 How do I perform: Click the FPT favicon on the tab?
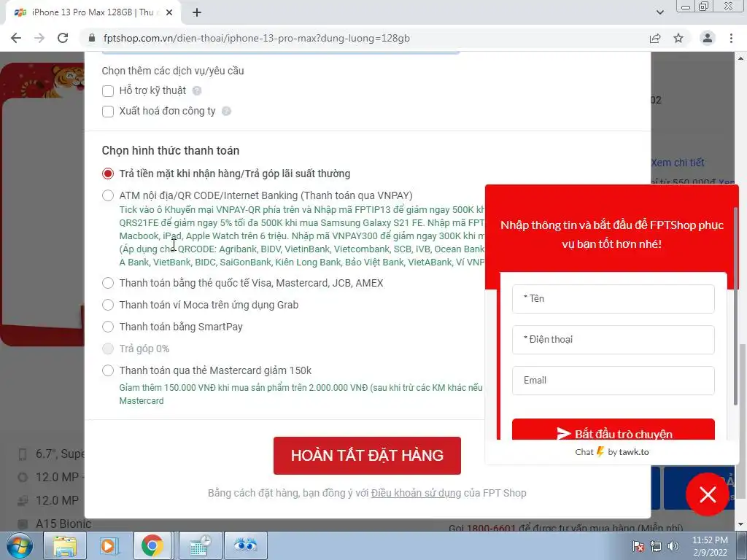click(x=20, y=12)
